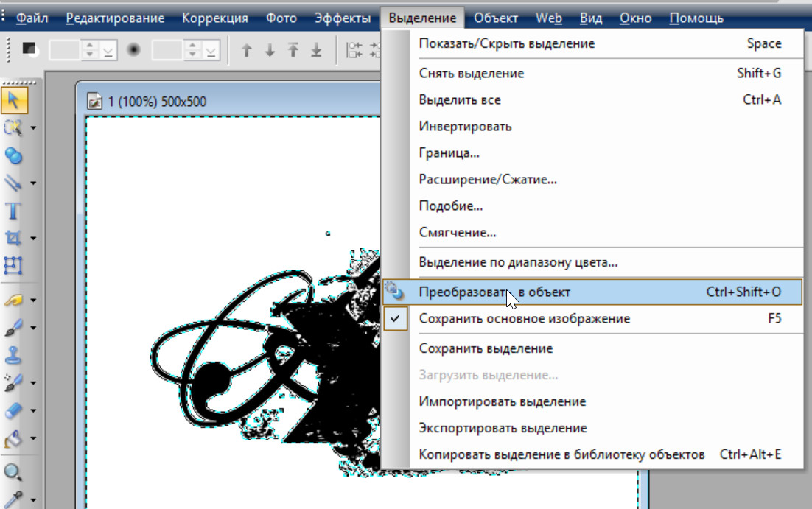The image size is (812, 509).
Task: Choose 'Экспортировать выделение' entry
Action: pos(592,428)
